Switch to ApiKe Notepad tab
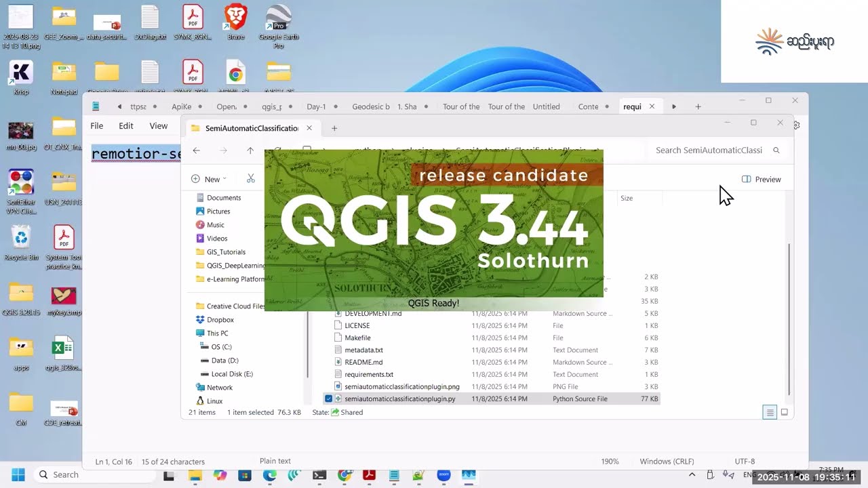Image resolution: width=868 pixels, height=488 pixels. click(182, 106)
